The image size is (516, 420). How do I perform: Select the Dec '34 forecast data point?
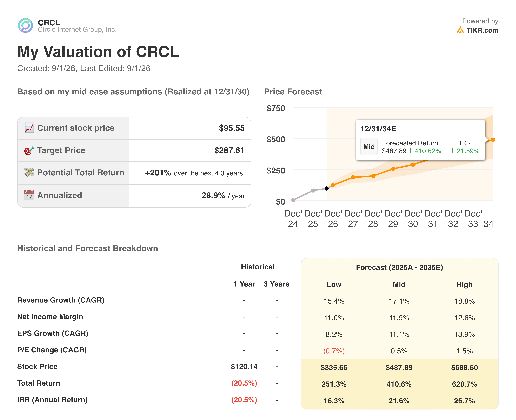point(493,140)
